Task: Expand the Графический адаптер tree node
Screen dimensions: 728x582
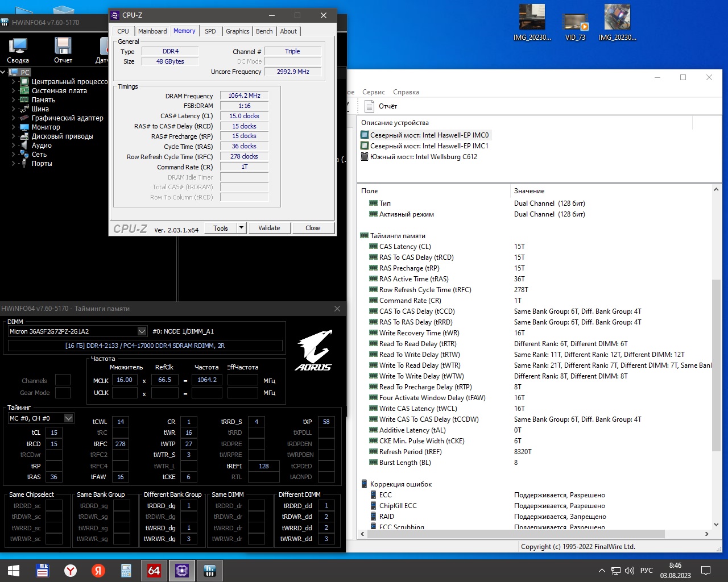Action: (x=14, y=118)
